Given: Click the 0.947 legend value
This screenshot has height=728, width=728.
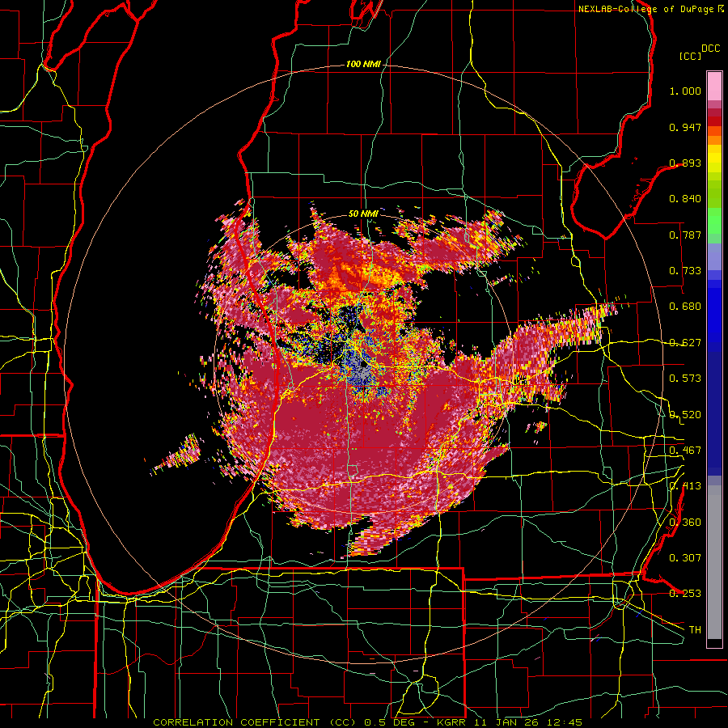Looking at the screenshot, I should pos(685,127).
